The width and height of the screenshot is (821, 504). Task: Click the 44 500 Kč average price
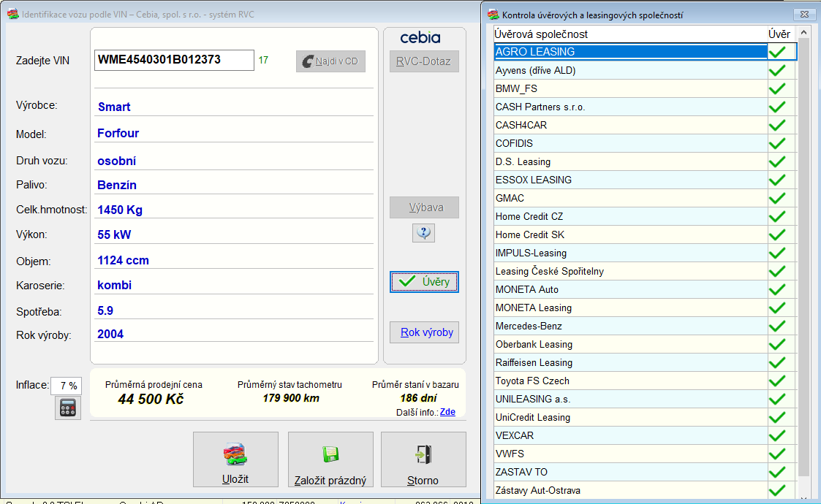point(151,400)
